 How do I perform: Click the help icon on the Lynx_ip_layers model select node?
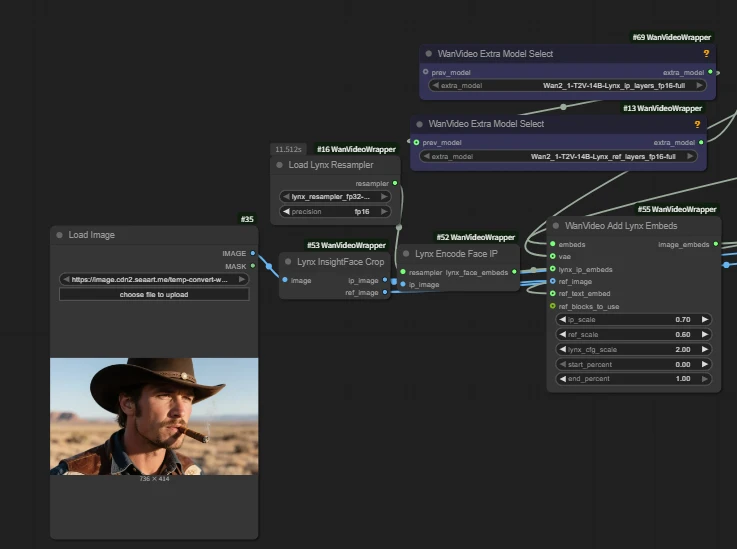[x=706, y=53]
